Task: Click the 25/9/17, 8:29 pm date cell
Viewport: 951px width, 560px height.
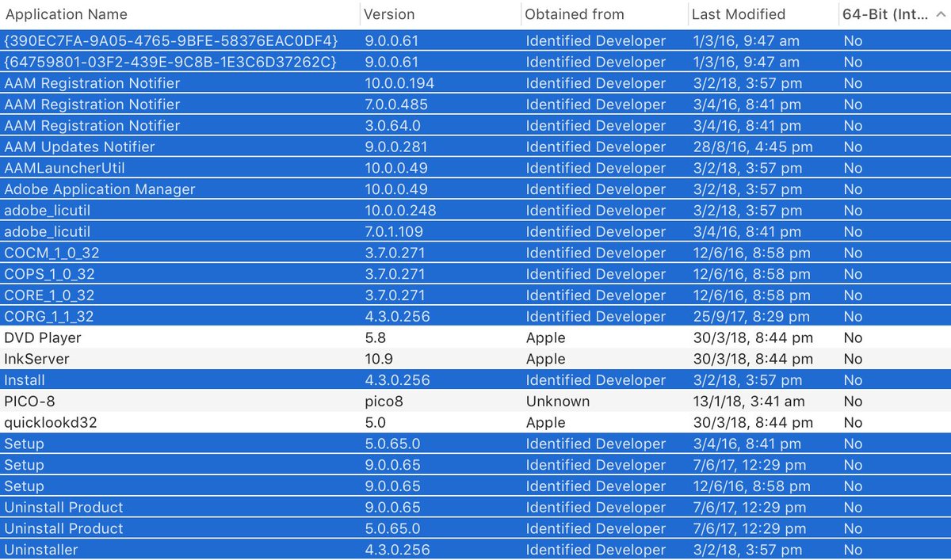Action: (750, 317)
